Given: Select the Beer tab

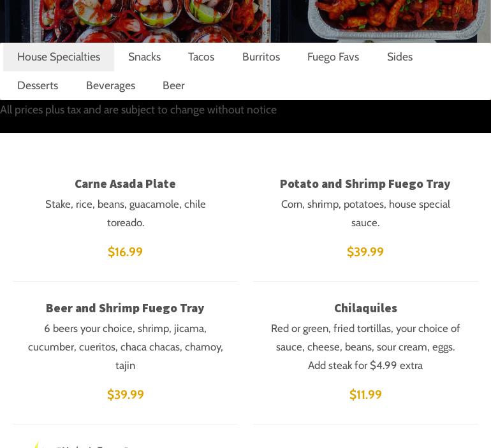Looking at the screenshot, I should (x=173, y=85).
